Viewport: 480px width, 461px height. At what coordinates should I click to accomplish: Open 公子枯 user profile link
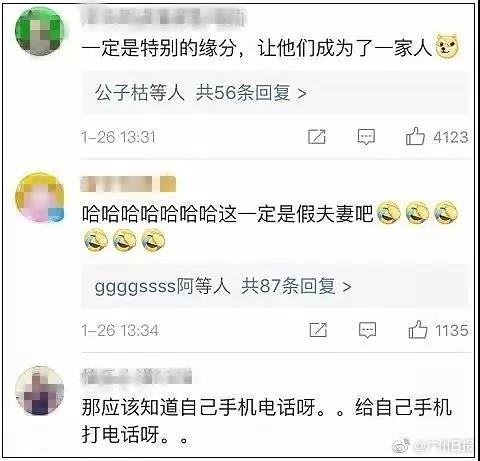coord(122,93)
